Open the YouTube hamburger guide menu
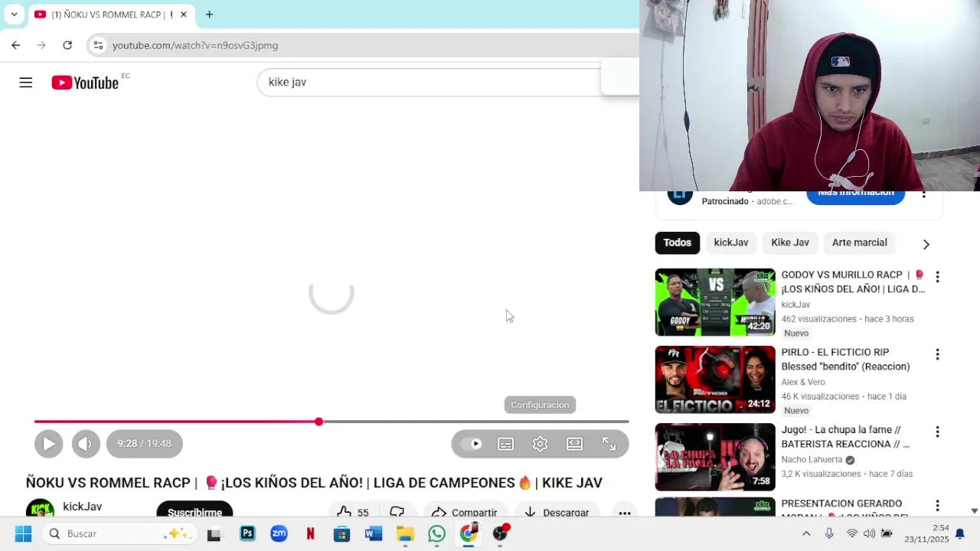This screenshot has width=980, height=551. (26, 83)
